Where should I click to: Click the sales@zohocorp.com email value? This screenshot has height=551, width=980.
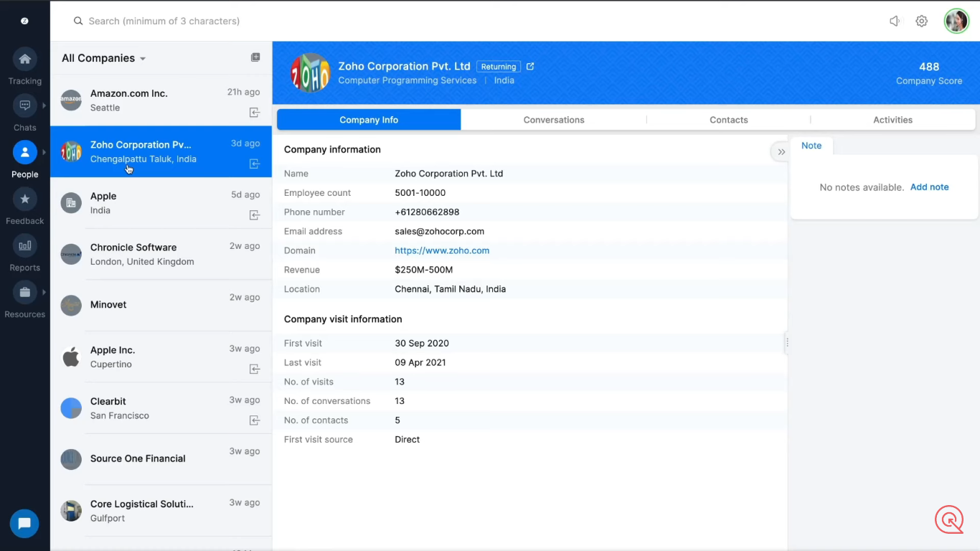[440, 231]
